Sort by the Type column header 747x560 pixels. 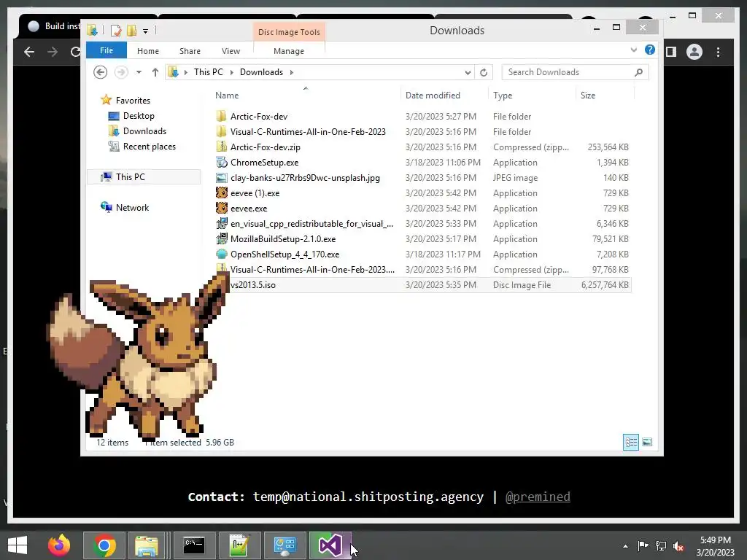tap(503, 96)
